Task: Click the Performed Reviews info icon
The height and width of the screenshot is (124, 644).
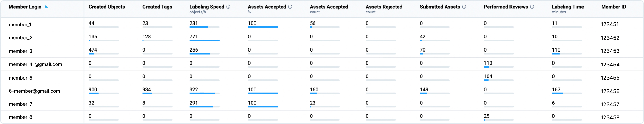Action: (x=532, y=7)
